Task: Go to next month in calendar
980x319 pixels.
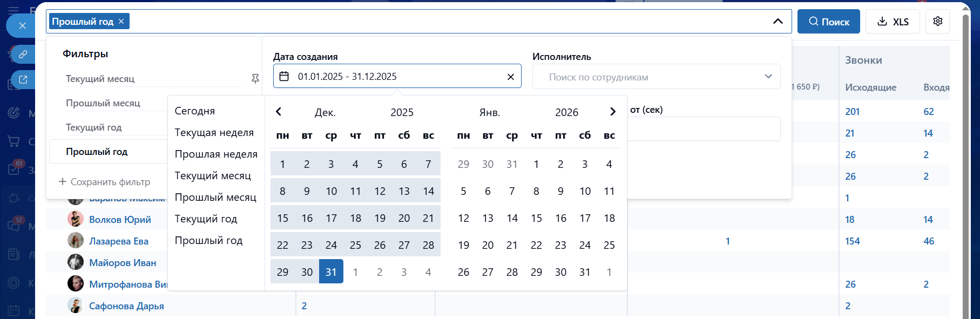Action: click(612, 112)
